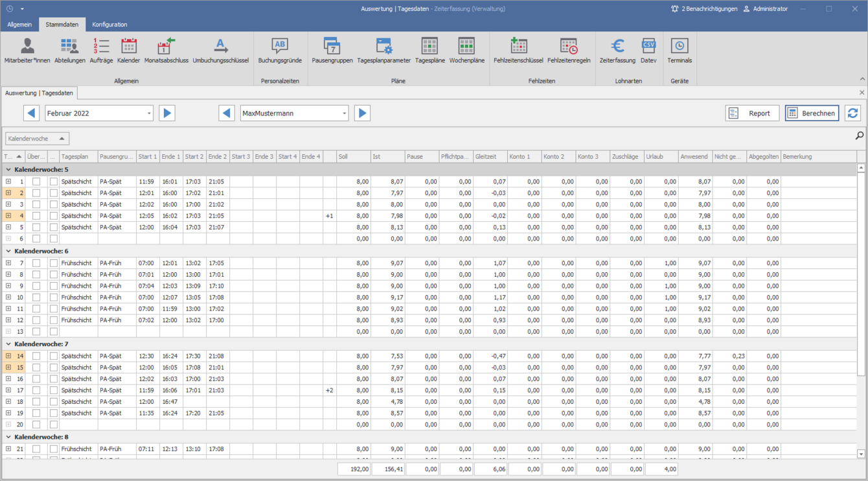Tick the Über checkbox for day 21

pos(36,449)
